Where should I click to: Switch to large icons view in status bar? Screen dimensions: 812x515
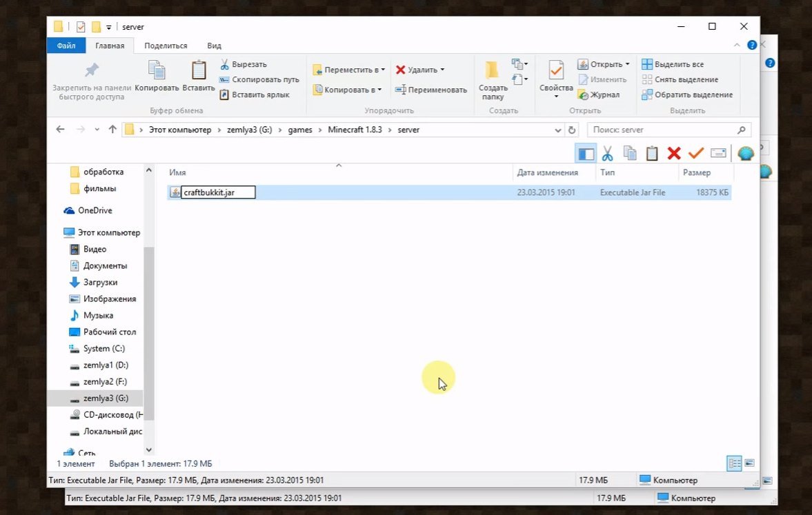(x=749, y=463)
